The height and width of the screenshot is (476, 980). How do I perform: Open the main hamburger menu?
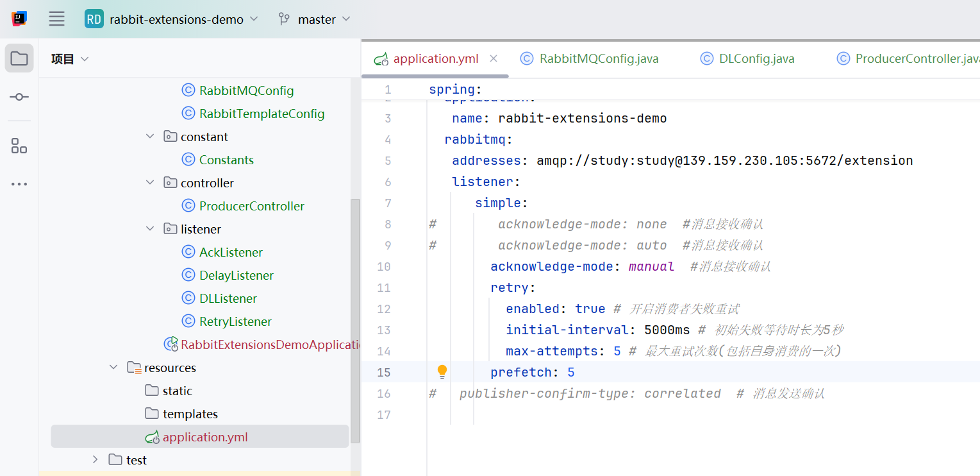(x=57, y=19)
